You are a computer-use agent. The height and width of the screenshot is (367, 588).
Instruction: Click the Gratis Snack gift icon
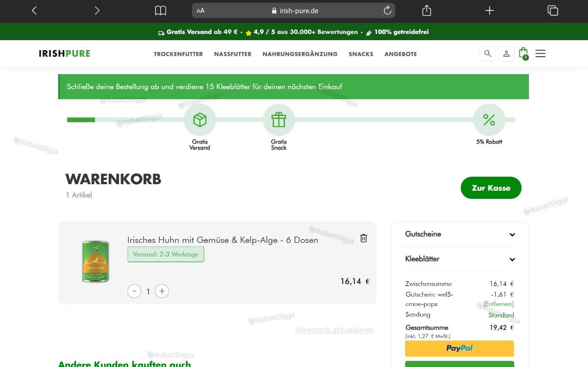279,120
